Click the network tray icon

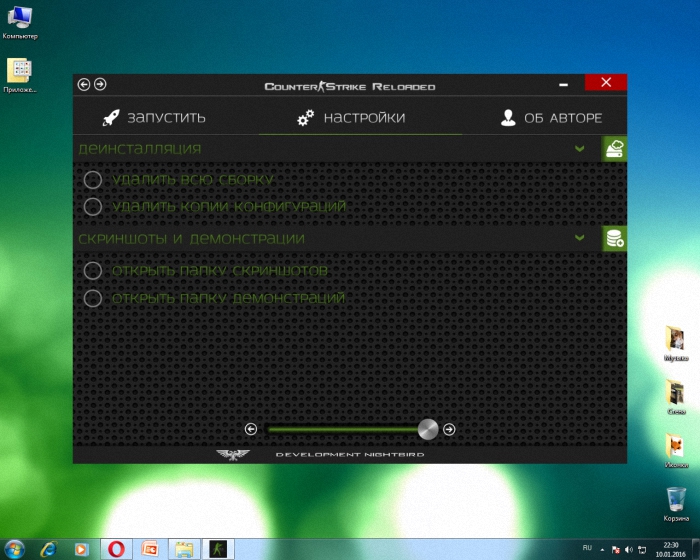tap(642, 550)
